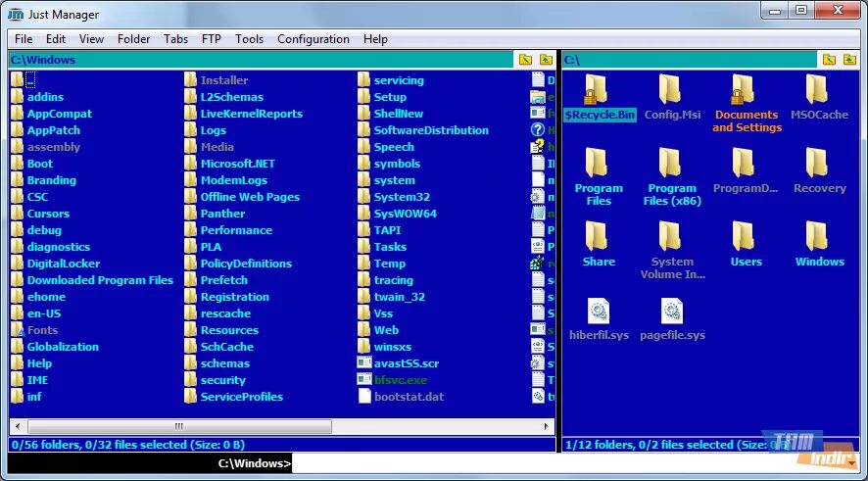Select the Users folder icon
This screenshot has height=481, width=868.
tap(744, 236)
